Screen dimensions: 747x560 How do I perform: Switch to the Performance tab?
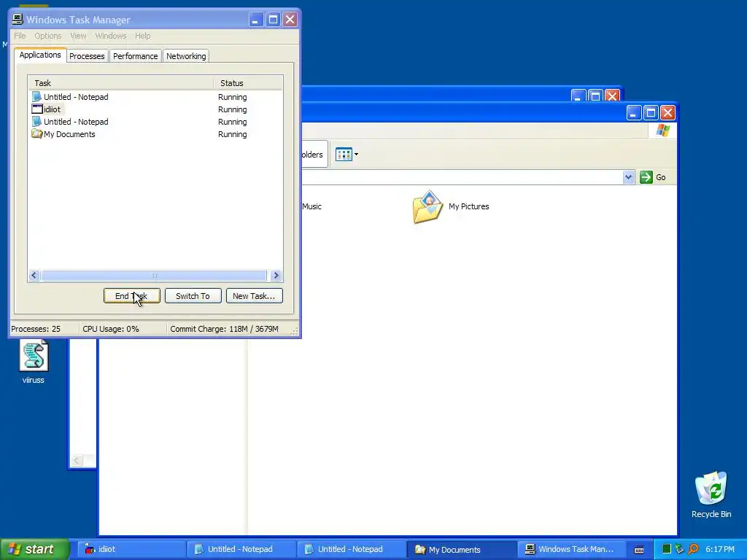(x=135, y=56)
